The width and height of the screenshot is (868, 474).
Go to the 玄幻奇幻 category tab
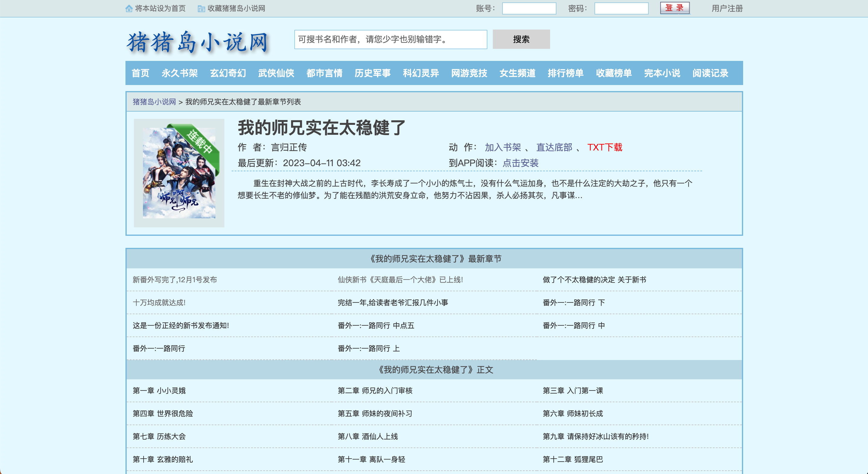(228, 73)
